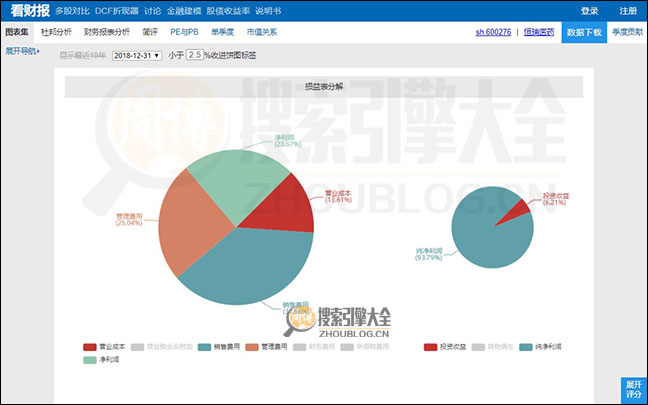
Task: Go to 讨论 section
Action: (x=152, y=11)
